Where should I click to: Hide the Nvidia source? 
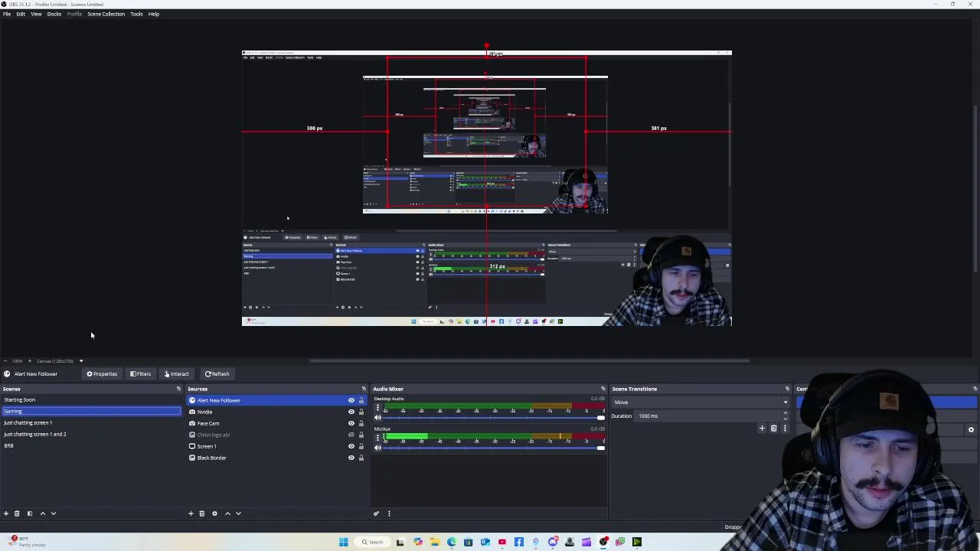(351, 412)
